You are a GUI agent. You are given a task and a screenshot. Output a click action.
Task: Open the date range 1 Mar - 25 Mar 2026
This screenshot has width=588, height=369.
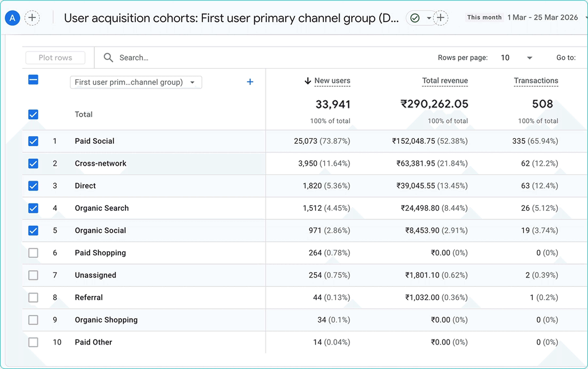click(542, 18)
